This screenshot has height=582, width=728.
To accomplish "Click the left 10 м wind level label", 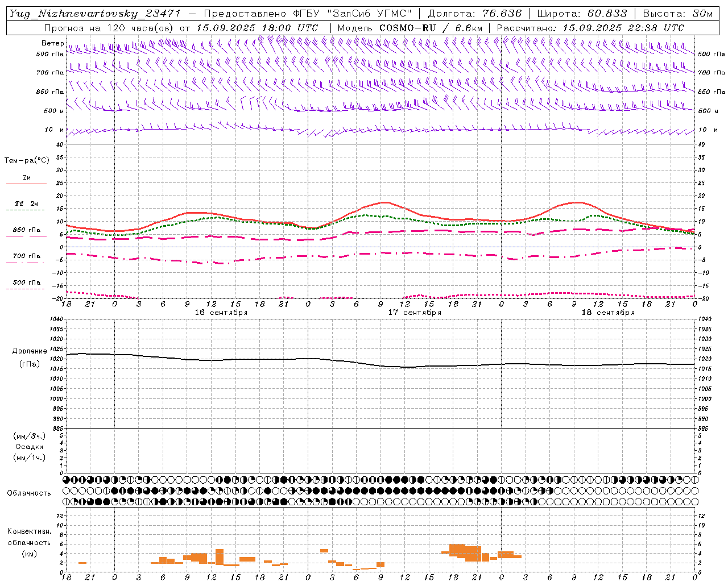I will coord(54,130).
